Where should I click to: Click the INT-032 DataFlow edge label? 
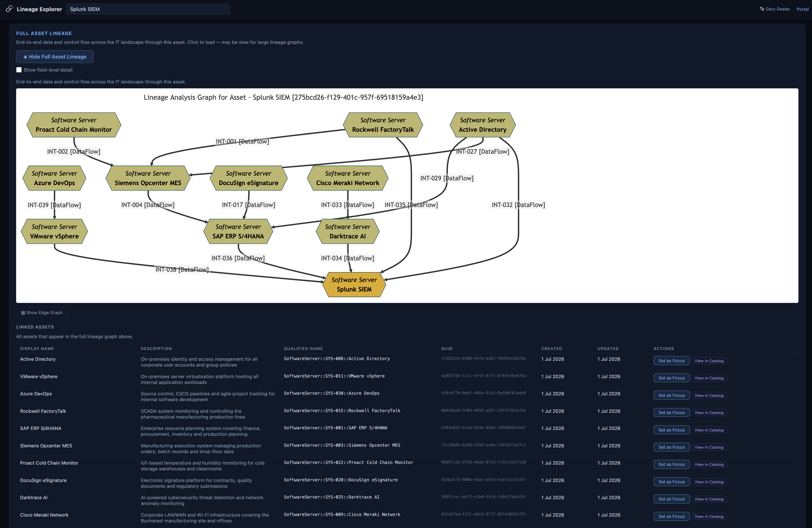pos(518,205)
